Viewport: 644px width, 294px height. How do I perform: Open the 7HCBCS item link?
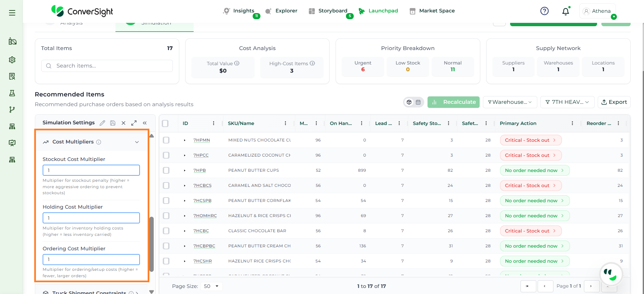pyautogui.click(x=202, y=185)
